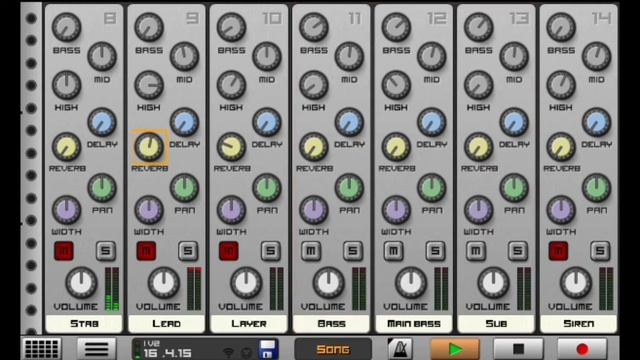Open the main menu hamburger icon
Screen dimensions: 640x360
click(97, 349)
